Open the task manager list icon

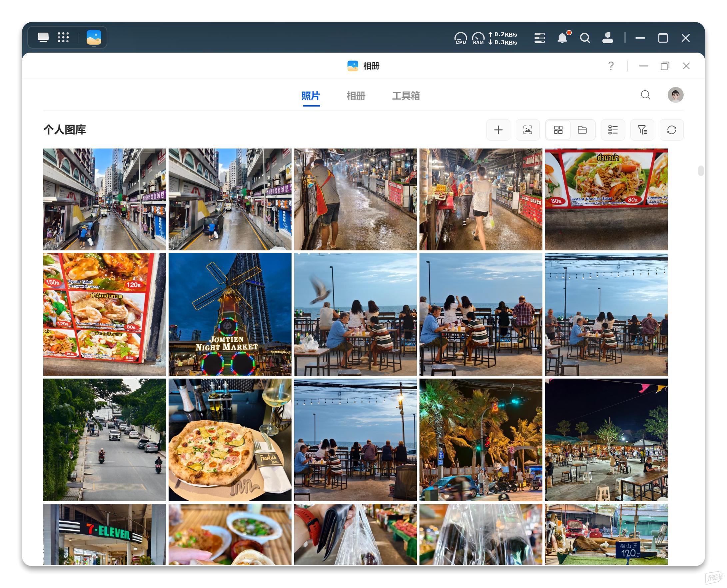coord(539,38)
